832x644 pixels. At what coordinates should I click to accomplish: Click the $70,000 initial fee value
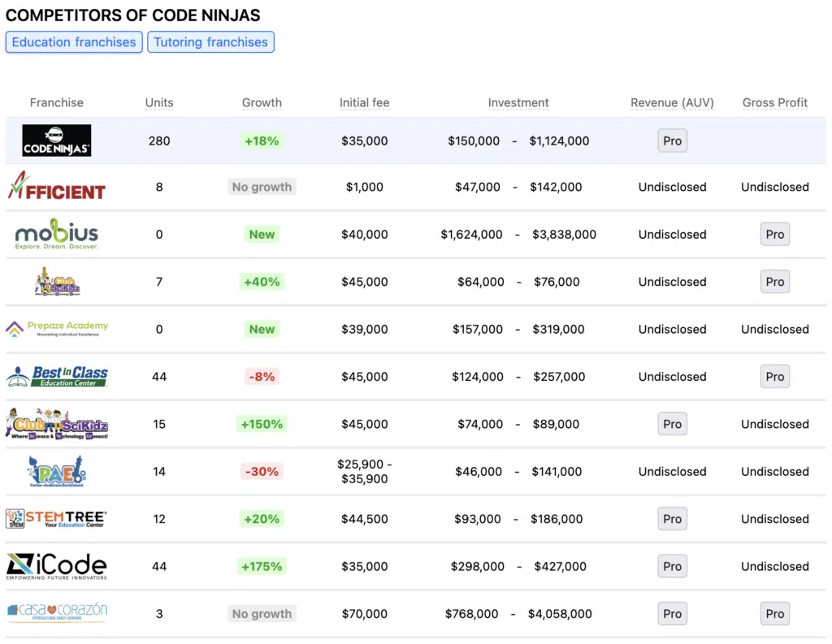[x=364, y=614]
